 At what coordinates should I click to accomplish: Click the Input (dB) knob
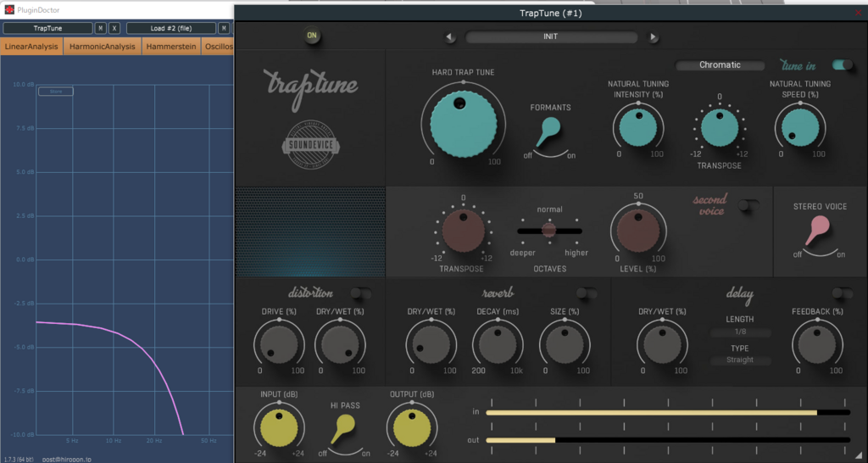(x=279, y=428)
